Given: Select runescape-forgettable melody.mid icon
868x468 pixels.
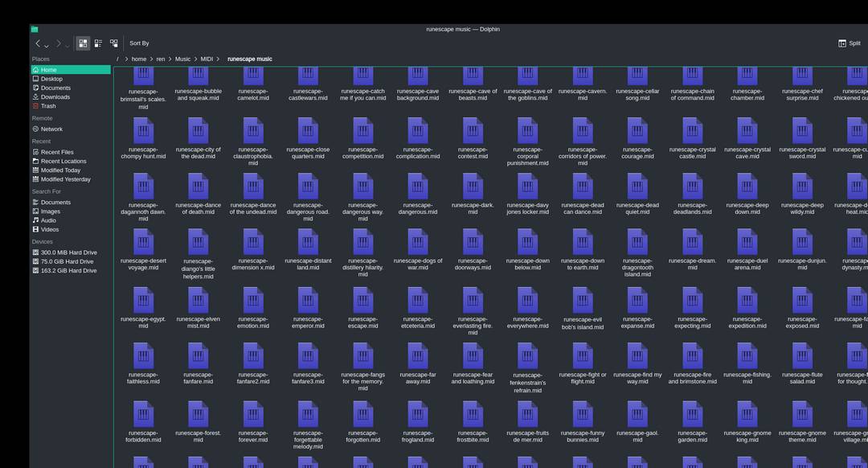Looking at the screenshot, I should pyautogui.click(x=308, y=414).
